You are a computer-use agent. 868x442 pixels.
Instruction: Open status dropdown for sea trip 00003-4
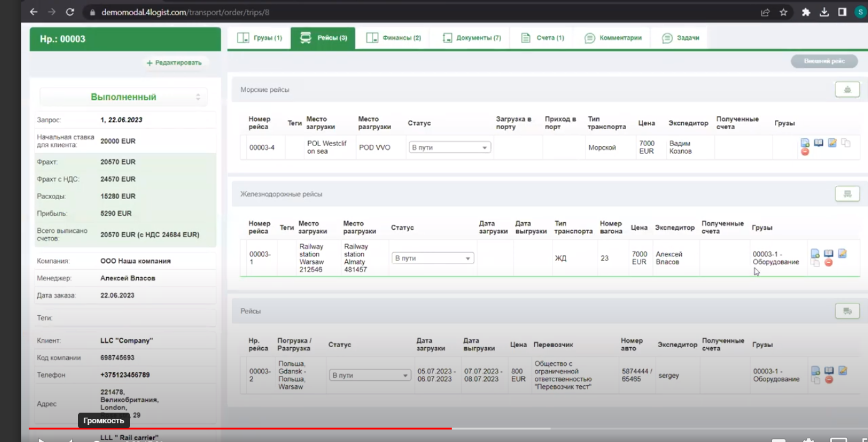tap(450, 147)
